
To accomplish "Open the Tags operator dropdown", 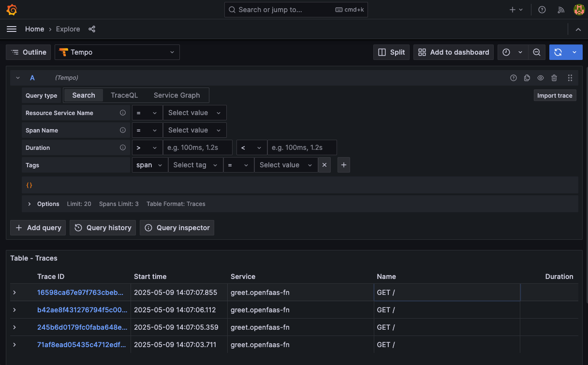I will [x=239, y=165].
